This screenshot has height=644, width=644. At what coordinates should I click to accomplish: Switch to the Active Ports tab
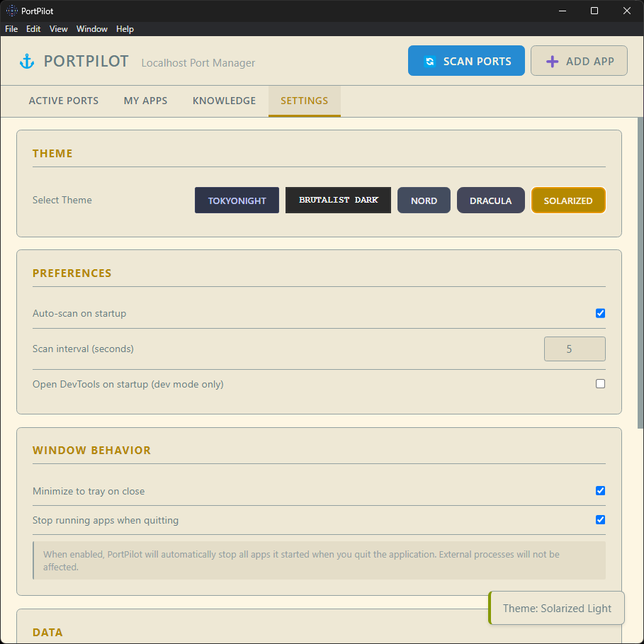[x=63, y=101]
